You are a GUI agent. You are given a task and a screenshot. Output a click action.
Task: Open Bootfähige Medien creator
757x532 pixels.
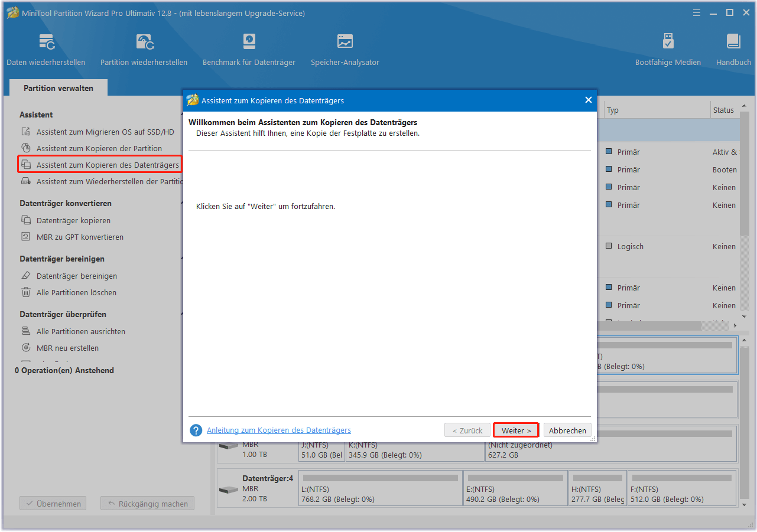(x=668, y=50)
